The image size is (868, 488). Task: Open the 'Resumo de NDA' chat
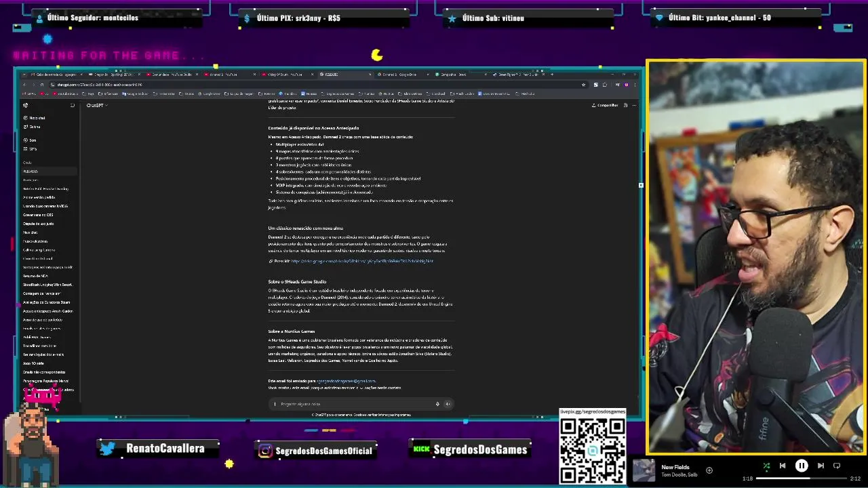pyautogui.click(x=35, y=276)
